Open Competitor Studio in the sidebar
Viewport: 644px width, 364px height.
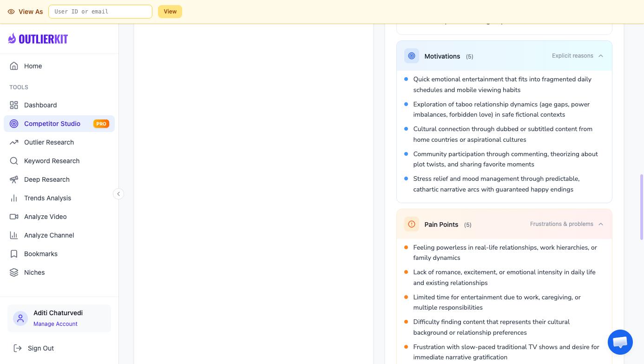pos(52,124)
